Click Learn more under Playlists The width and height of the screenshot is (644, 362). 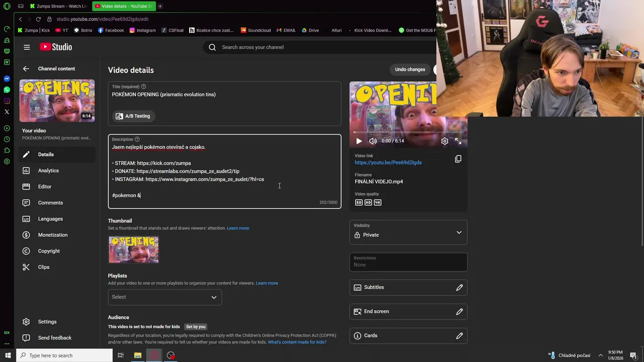(x=267, y=283)
